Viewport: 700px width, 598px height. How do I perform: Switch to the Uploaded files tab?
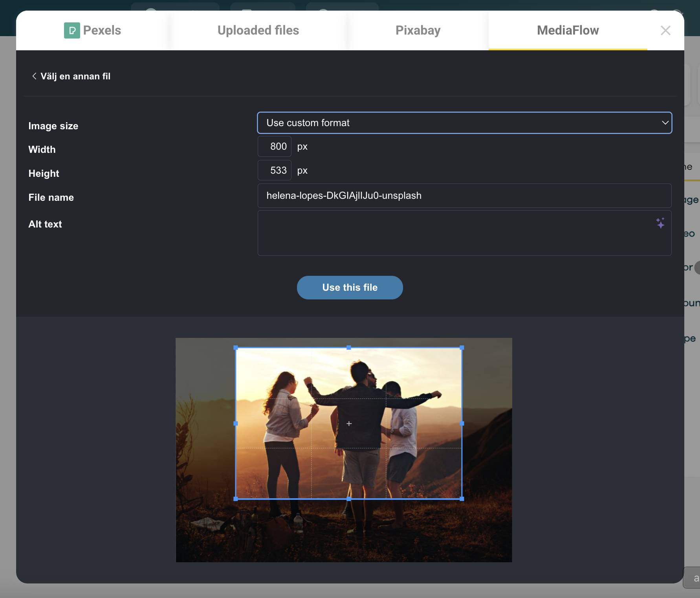tap(258, 30)
